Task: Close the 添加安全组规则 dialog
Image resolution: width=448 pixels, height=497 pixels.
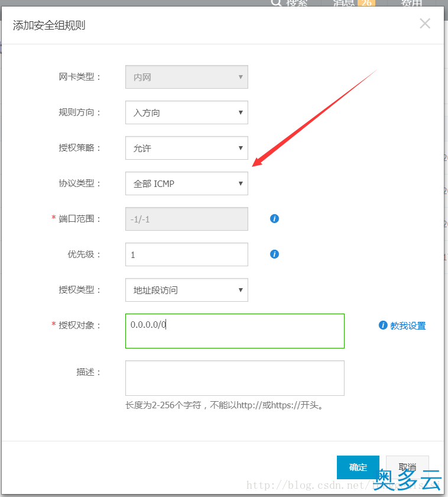Action: tap(425, 24)
